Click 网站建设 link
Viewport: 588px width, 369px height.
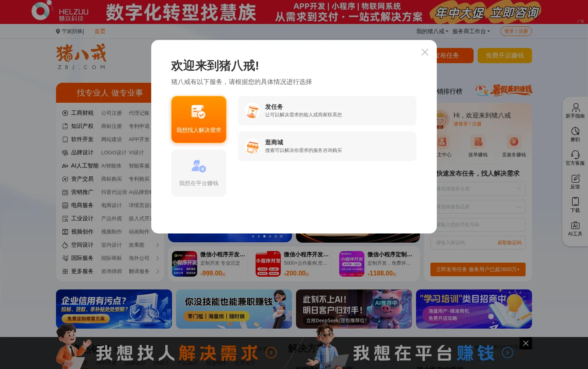(112, 140)
